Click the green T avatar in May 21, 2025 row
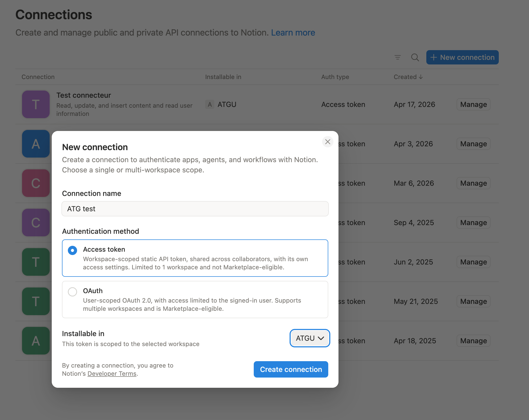This screenshot has width=529, height=420. pos(36,301)
